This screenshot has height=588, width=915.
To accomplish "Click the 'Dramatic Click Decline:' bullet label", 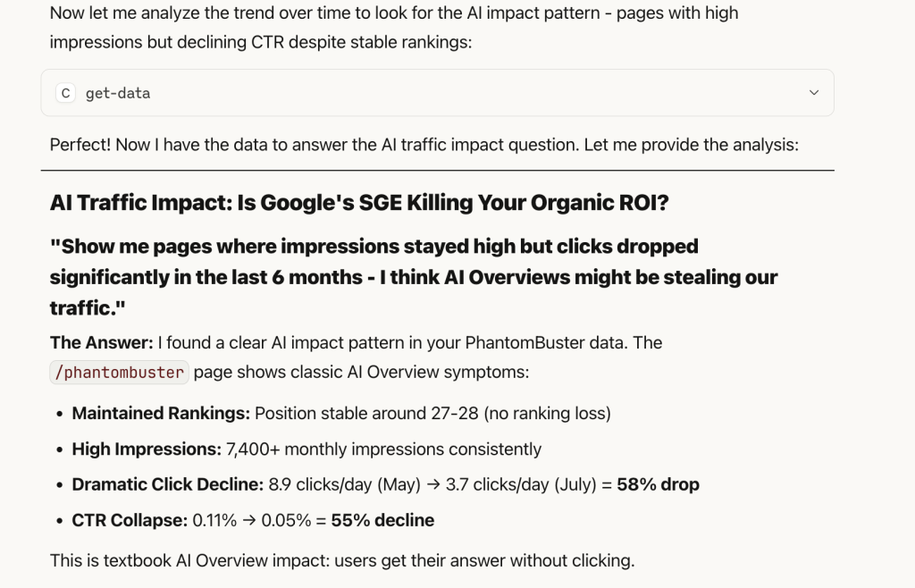I will click(167, 484).
